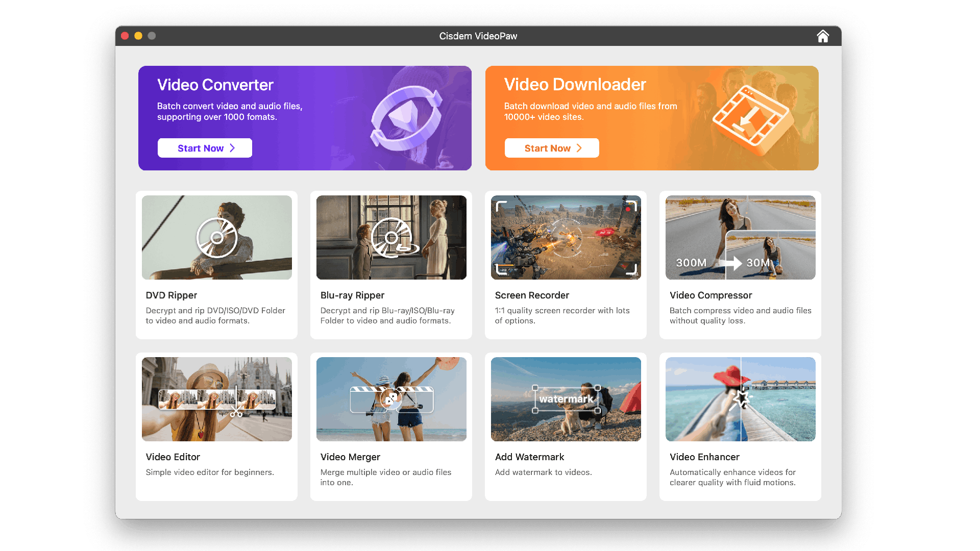This screenshot has height=551, width=980.
Task: Click the Video Converter banner heading
Action: coord(215,85)
